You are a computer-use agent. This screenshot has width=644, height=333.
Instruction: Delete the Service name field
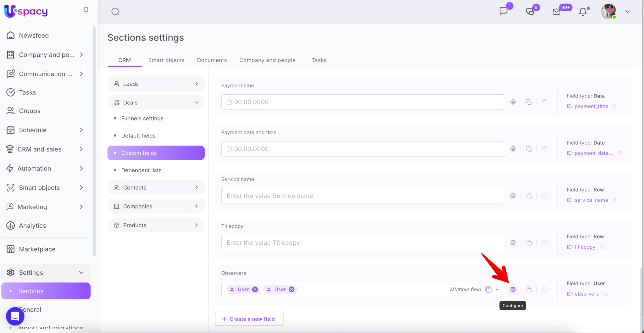coord(544,196)
